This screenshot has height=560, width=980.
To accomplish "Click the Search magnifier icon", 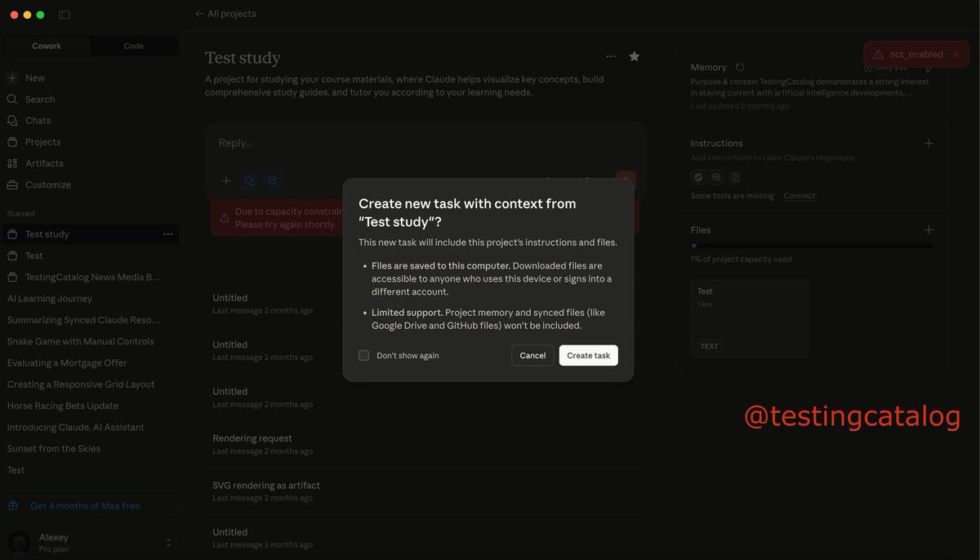I will (x=13, y=99).
